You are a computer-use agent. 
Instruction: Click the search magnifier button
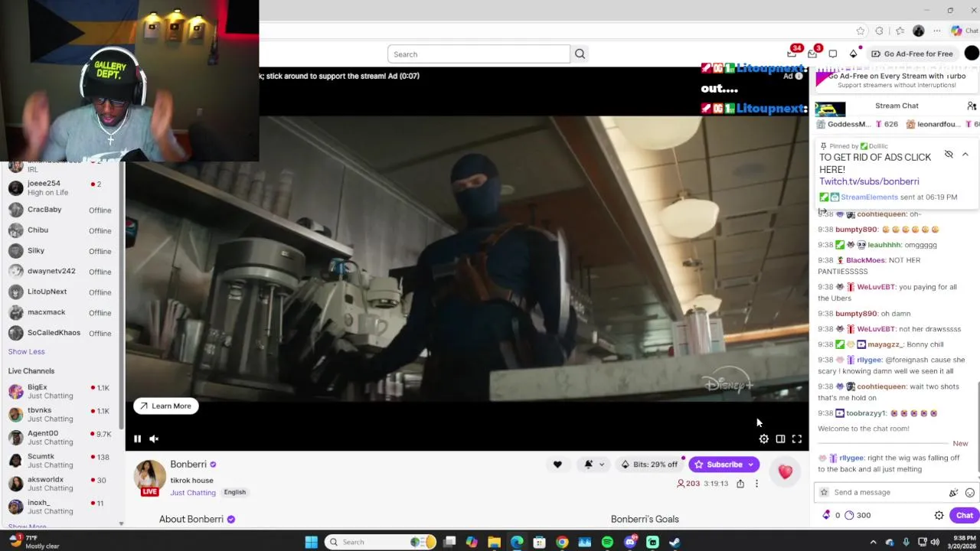tap(580, 54)
